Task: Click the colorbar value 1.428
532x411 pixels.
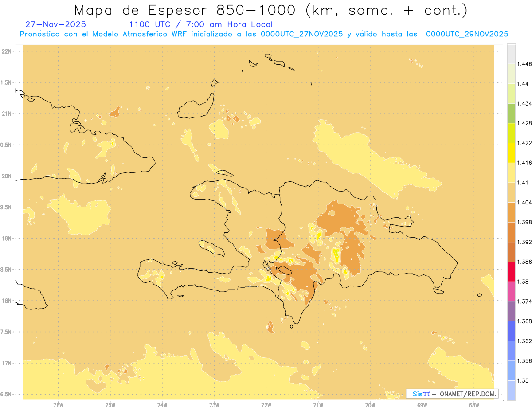Action: coord(525,123)
